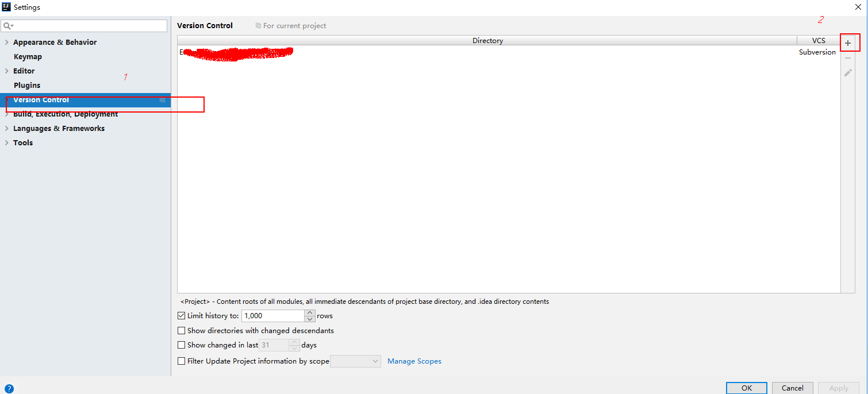
Task: Expand Build, Execution, Deployment group
Action: pyautogui.click(x=6, y=114)
